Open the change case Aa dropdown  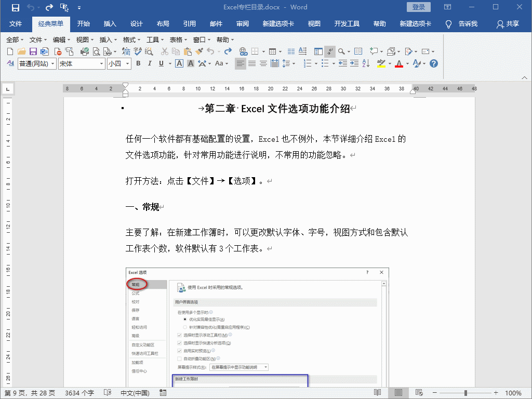point(221,63)
